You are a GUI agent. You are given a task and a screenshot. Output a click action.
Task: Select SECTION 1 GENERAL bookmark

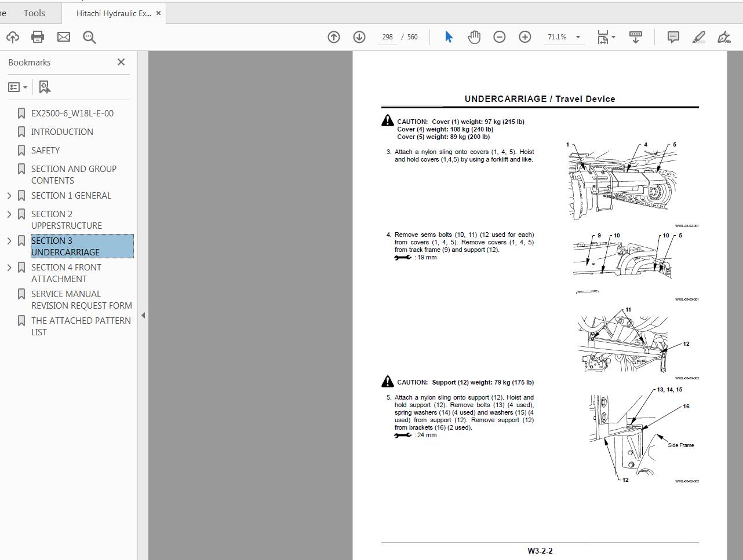(x=71, y=196)
